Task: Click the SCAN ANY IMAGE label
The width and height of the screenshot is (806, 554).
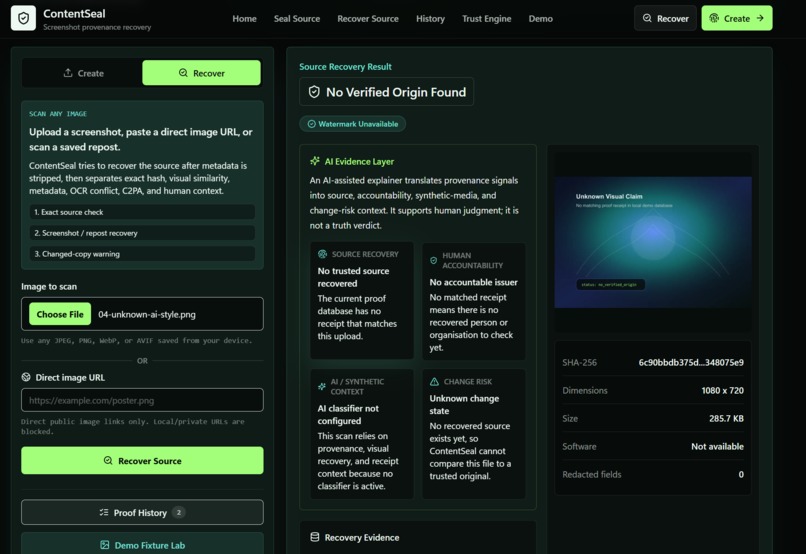Action: click(58, 114)
